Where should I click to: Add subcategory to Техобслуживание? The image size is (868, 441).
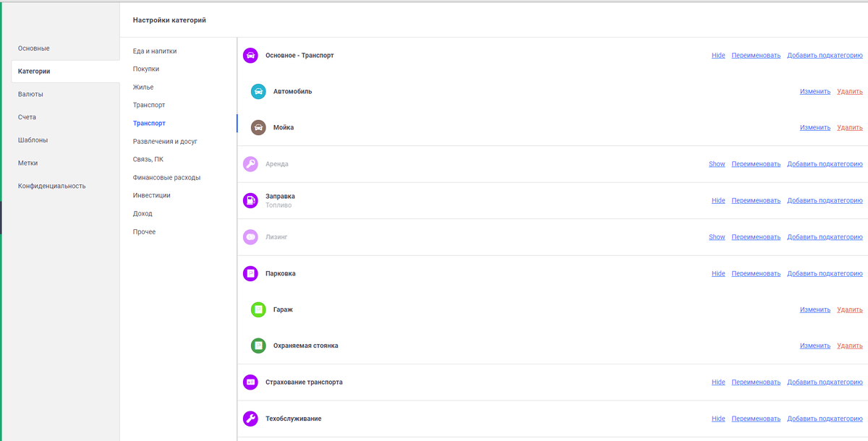[x=825, y=419]
